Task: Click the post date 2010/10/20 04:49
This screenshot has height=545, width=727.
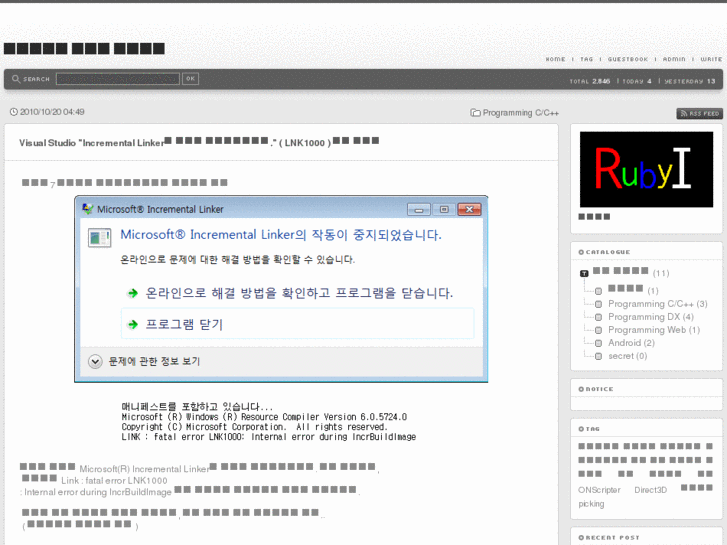Action: click(x=52, y=112)
